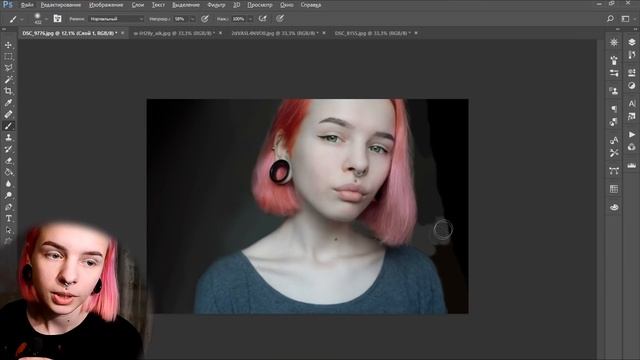
Task: Open the Paragraph panel icon
Action: click(614, 109)
